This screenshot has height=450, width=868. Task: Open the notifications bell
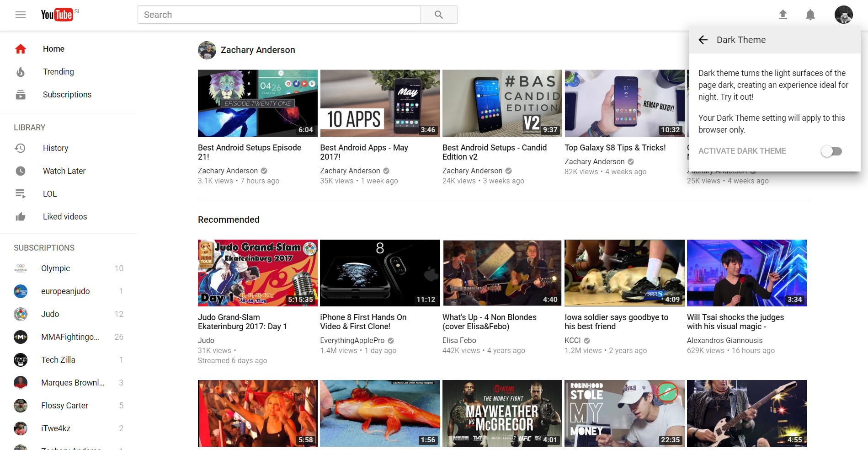(x=809, y=14)
